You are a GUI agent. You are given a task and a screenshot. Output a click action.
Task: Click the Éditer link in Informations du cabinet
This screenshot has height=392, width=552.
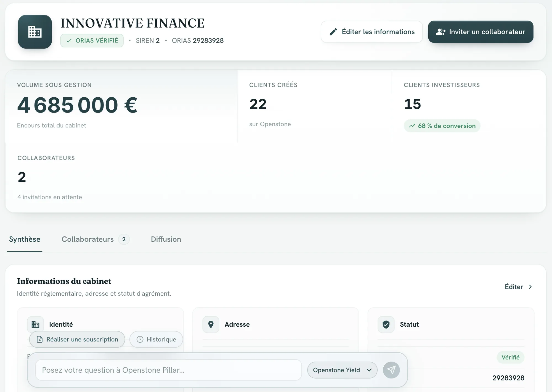[x=518, y=287]
